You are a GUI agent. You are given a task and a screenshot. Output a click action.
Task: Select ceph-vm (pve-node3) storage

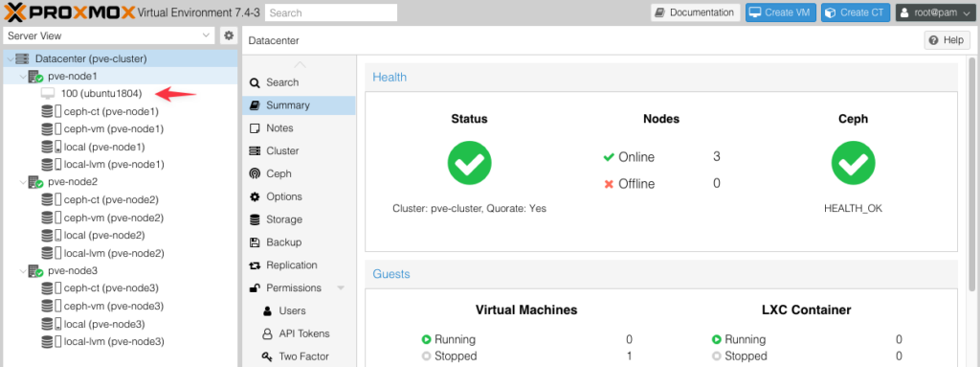pyautogui.click(x=114, y=307)
